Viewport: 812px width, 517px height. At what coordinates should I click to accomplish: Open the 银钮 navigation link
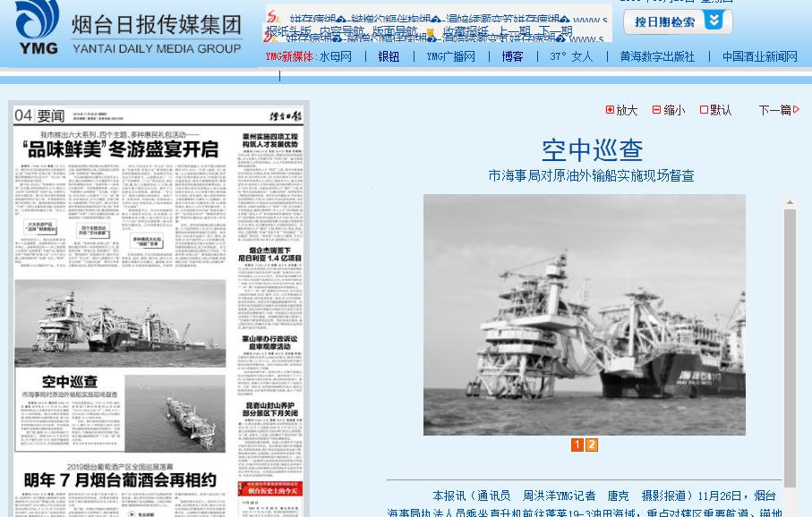pos(389,56)
